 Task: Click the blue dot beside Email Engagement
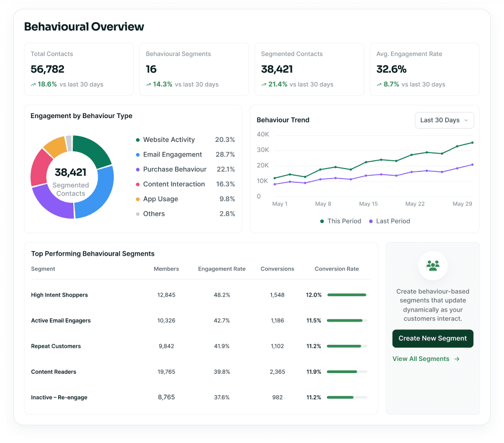138,155
